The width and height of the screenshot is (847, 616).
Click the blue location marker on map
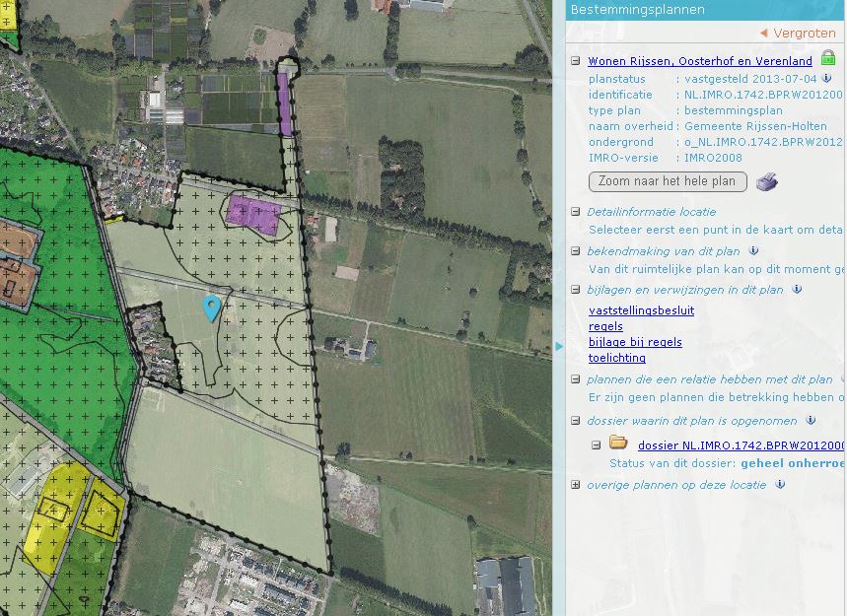(x=211, y=308)
